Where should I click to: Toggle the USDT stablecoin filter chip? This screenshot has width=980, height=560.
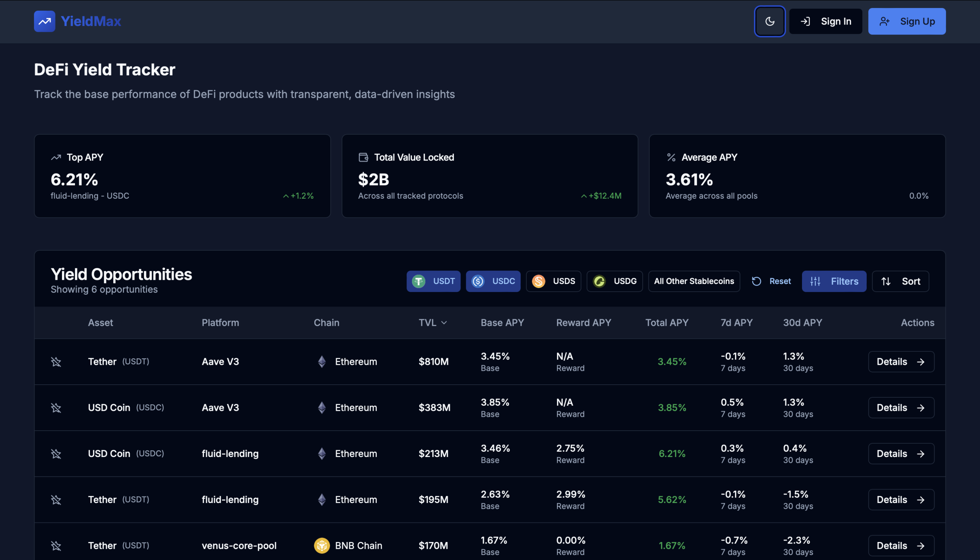click(x=433, y=281)
